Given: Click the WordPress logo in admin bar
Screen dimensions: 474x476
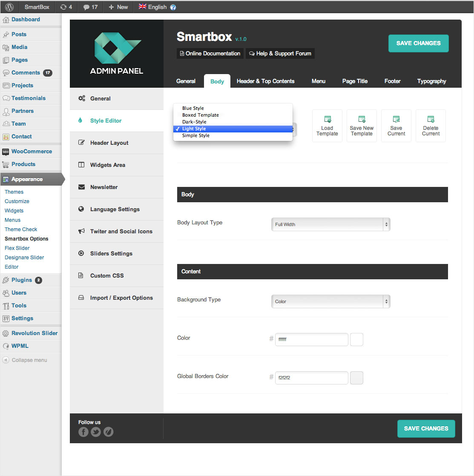Looking at the screenshot, I should click(x=9, y=7).
